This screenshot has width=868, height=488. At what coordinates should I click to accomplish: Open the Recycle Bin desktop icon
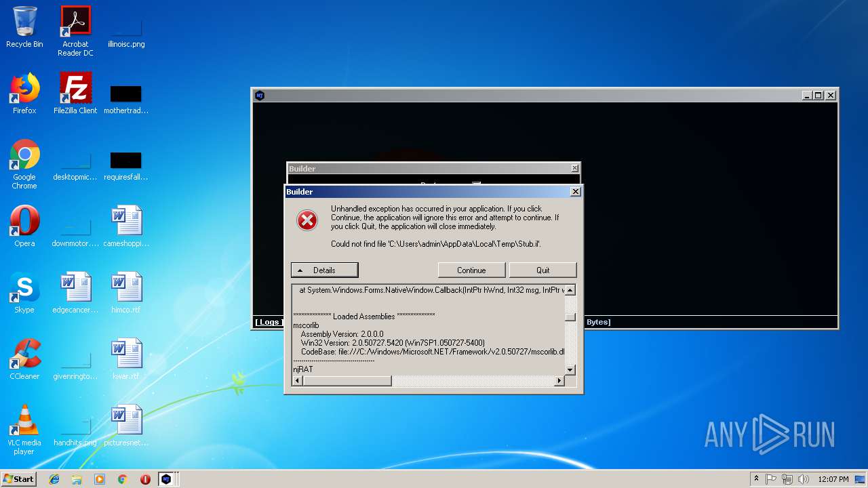coord(24,27)
